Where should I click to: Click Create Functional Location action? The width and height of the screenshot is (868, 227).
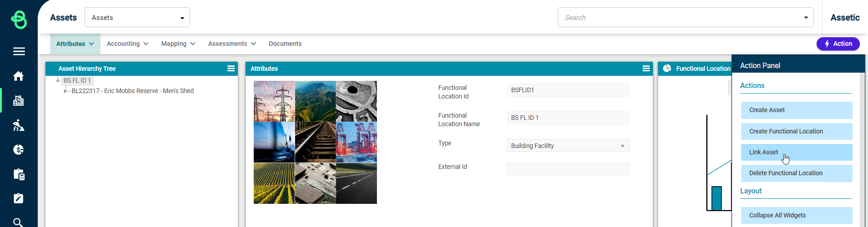[x=797, y=131]
